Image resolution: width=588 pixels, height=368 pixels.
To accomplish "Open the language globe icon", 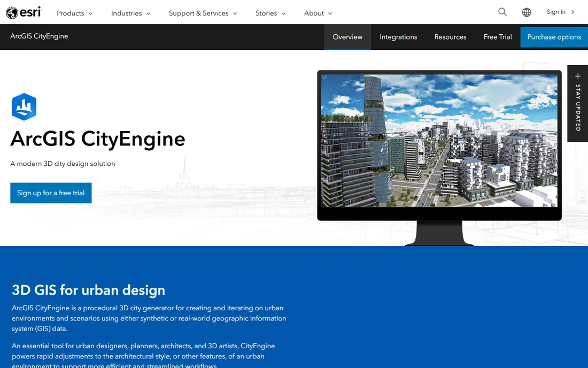I will [527, 12].
